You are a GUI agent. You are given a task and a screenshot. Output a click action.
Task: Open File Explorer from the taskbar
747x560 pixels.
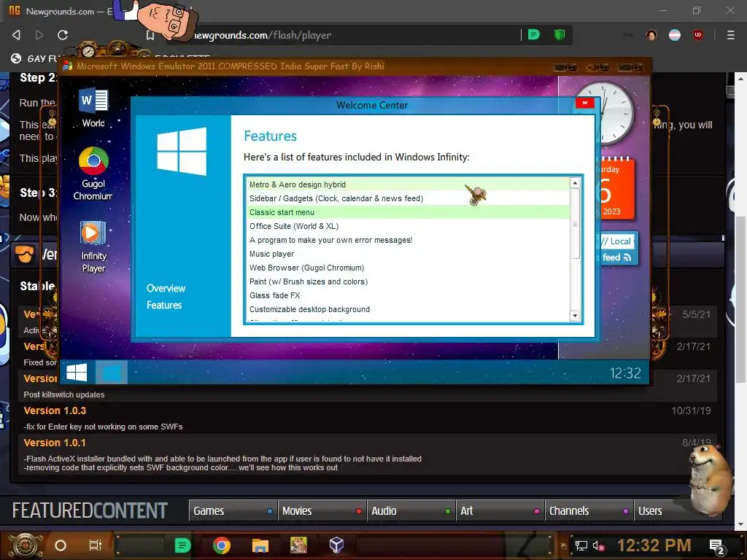(x=260, y=545)
